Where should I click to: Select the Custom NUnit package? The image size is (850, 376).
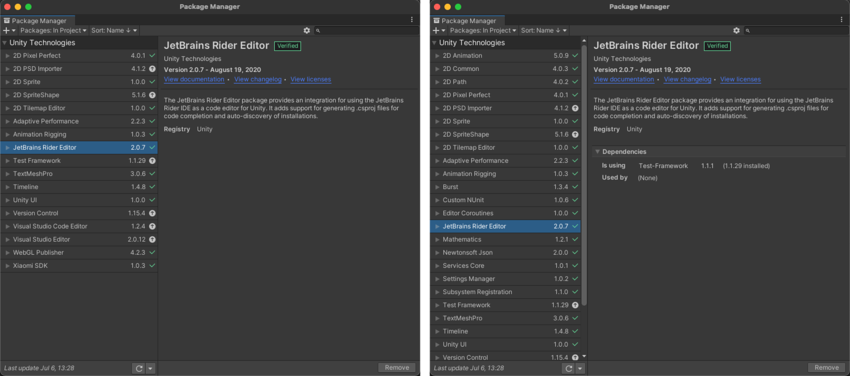[505, 200]
